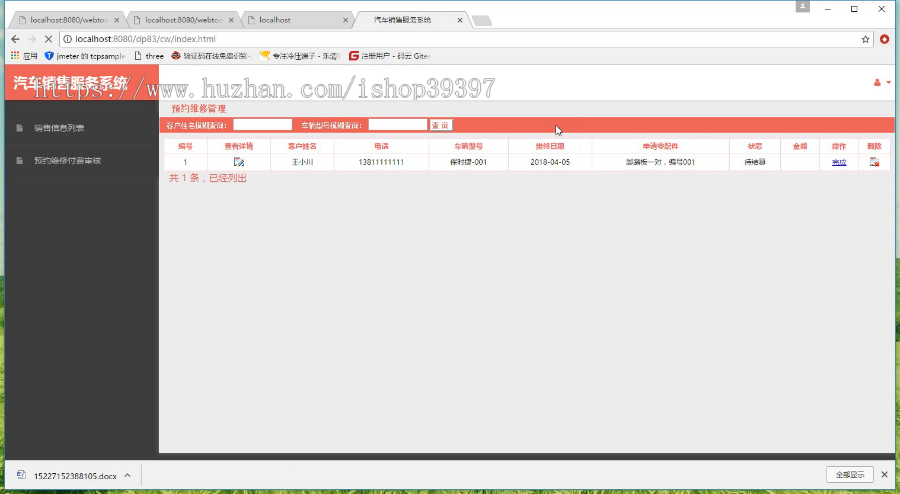This screenshot has height=494, width=900.
Task: Delete the 王小川 repair record
Action: (x=874, y=162)
